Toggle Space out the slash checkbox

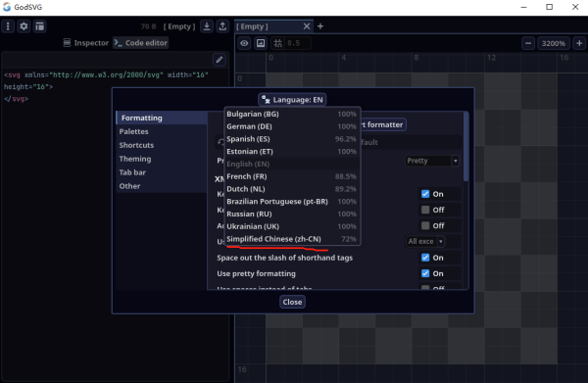point(425,258)
